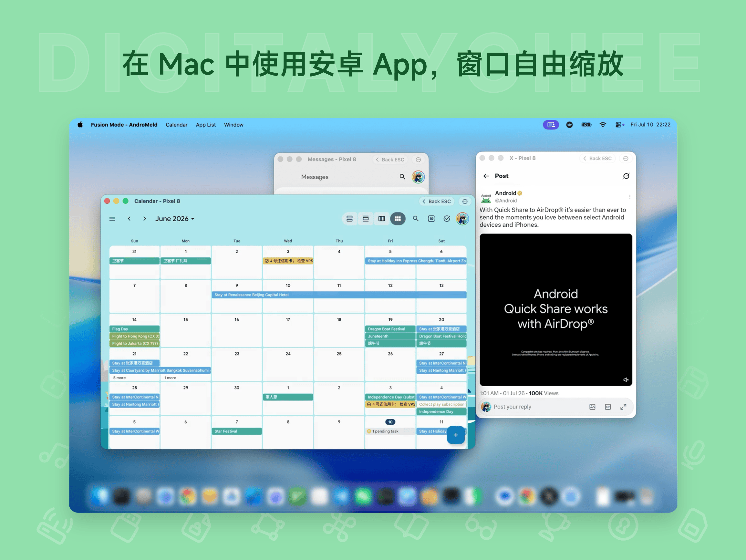Go to next month in Calendar

coord(145,219)
